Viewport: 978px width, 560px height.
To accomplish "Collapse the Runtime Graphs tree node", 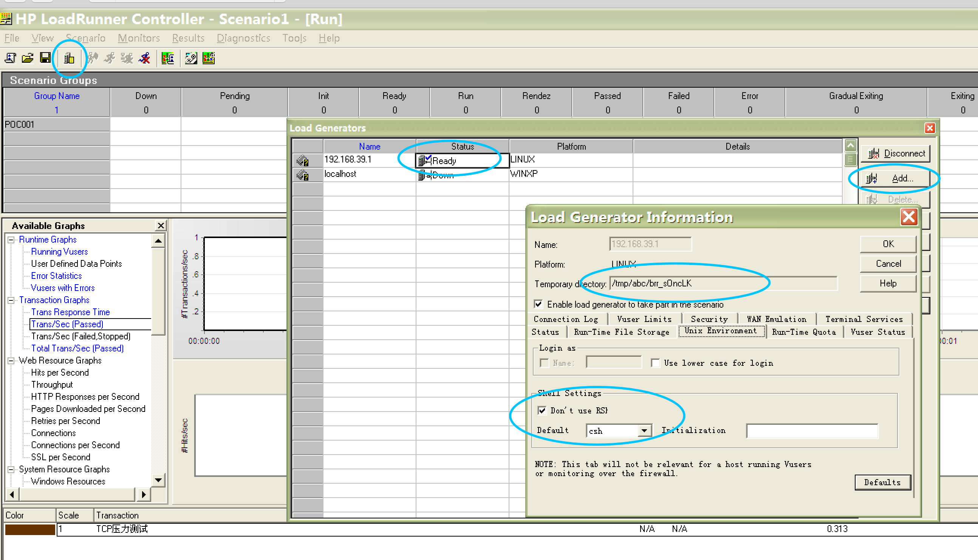I will [x=11, y=240].
